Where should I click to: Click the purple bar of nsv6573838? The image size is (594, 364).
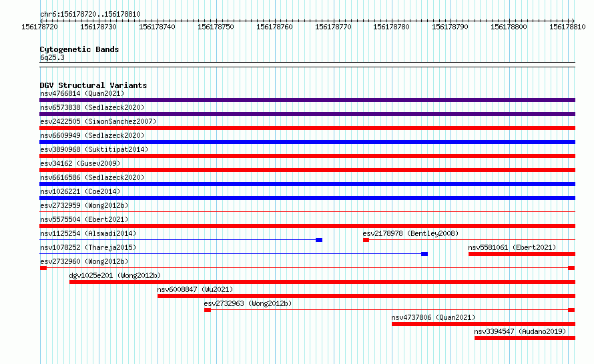[x=307, y=114]
